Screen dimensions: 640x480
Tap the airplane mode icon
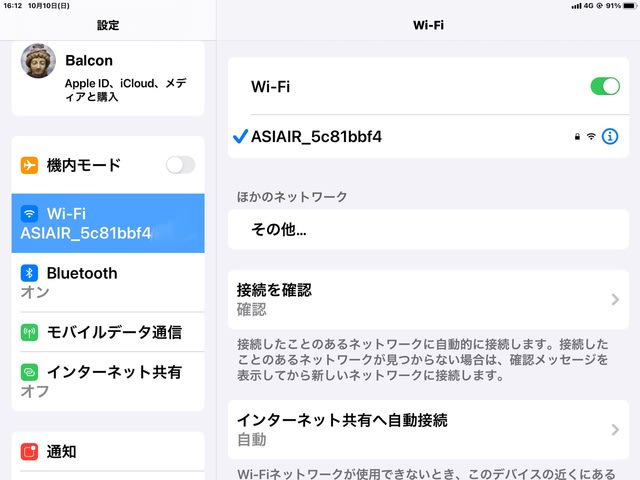tap(30, 165)
